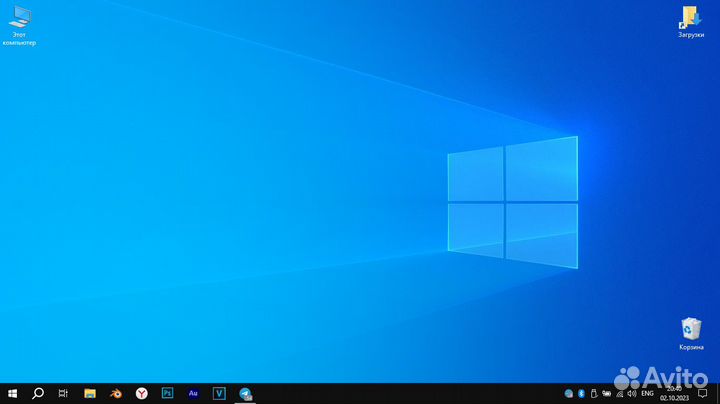
Task: Open the clock and date calendar
Action: point(673,393)
